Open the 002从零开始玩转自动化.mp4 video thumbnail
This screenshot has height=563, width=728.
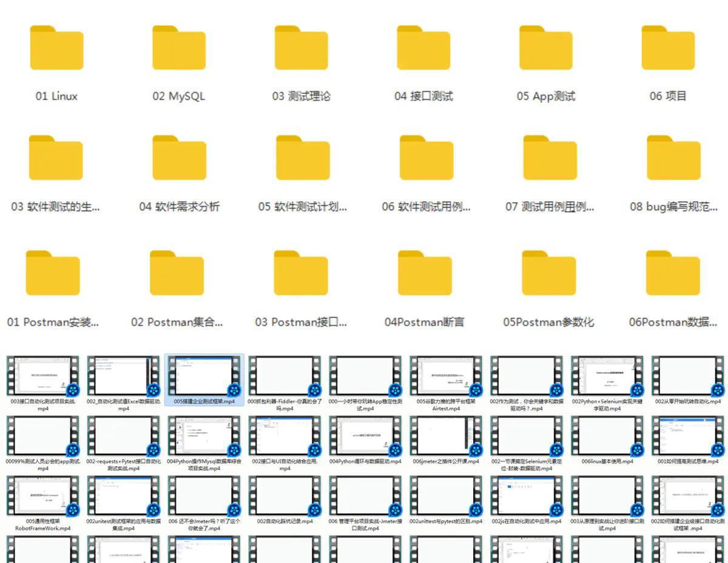tap(689, 376)
